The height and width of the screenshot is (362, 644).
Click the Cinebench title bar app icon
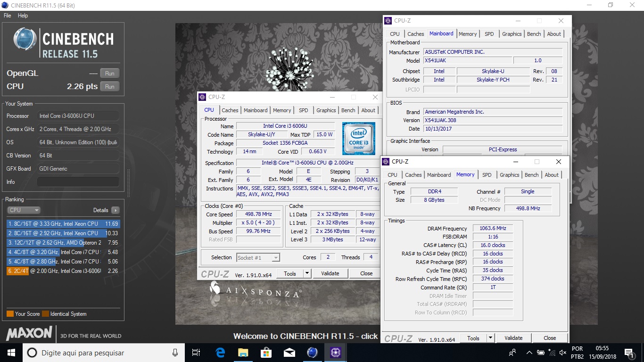click(x=5, y=5)
